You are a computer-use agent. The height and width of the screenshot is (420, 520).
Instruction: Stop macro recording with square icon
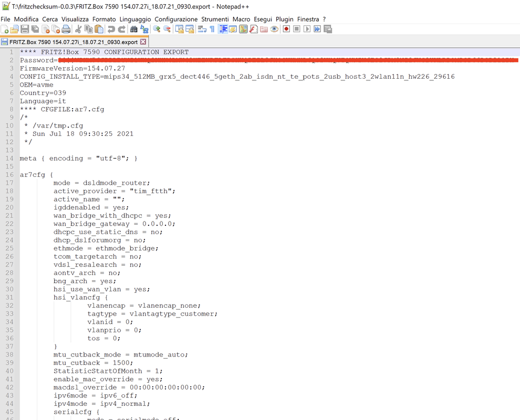tap(297, 29)
